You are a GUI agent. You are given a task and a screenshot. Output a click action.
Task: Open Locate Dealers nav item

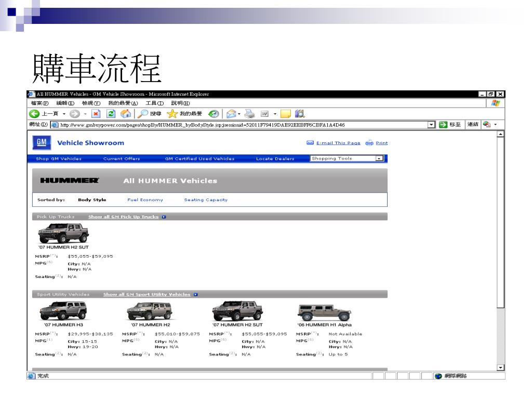[x=275, y=158]
